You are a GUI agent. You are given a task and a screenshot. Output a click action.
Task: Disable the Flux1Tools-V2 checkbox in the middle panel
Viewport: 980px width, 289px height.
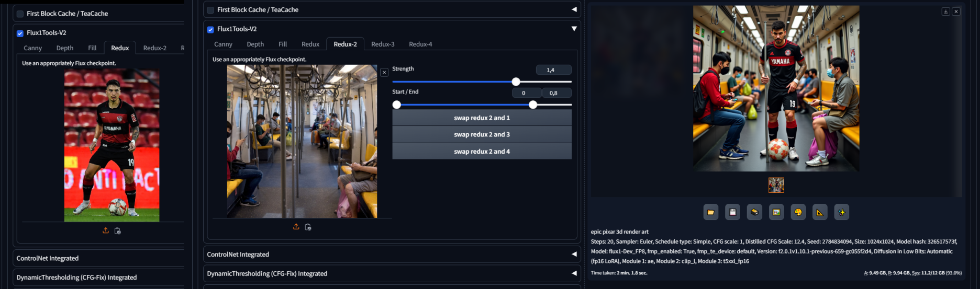(210, 30)
